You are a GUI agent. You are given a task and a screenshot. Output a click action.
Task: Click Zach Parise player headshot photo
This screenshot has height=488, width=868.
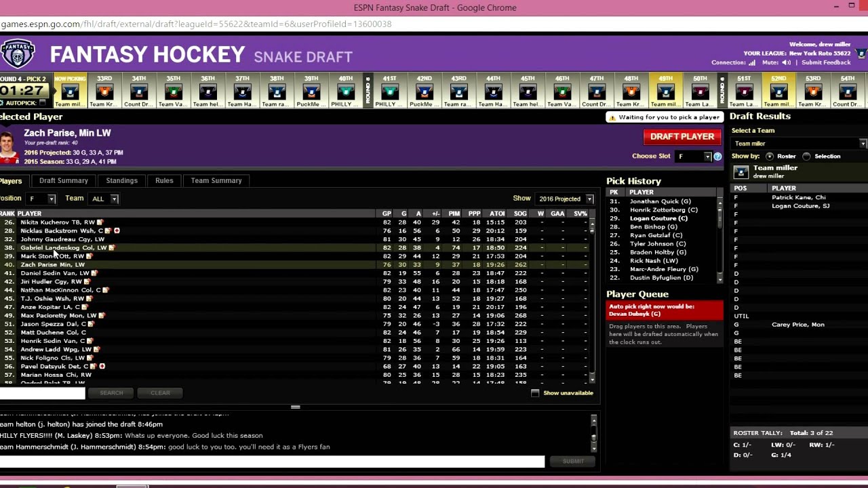pos(8,148)
